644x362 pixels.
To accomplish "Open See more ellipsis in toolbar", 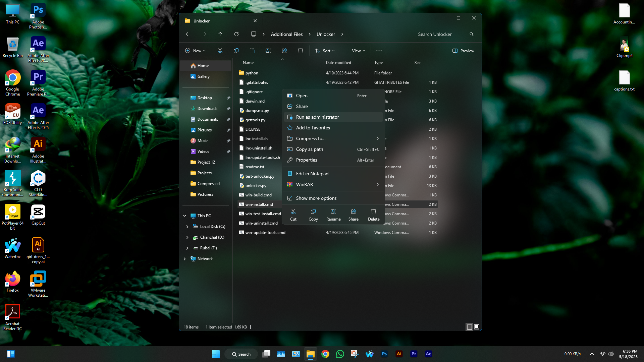I will 379,51.
